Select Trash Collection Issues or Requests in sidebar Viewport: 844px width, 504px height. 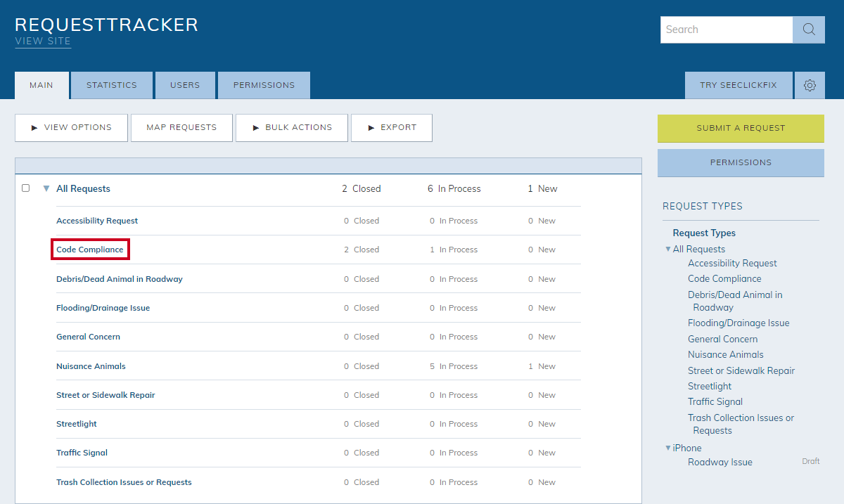(741, 424)
